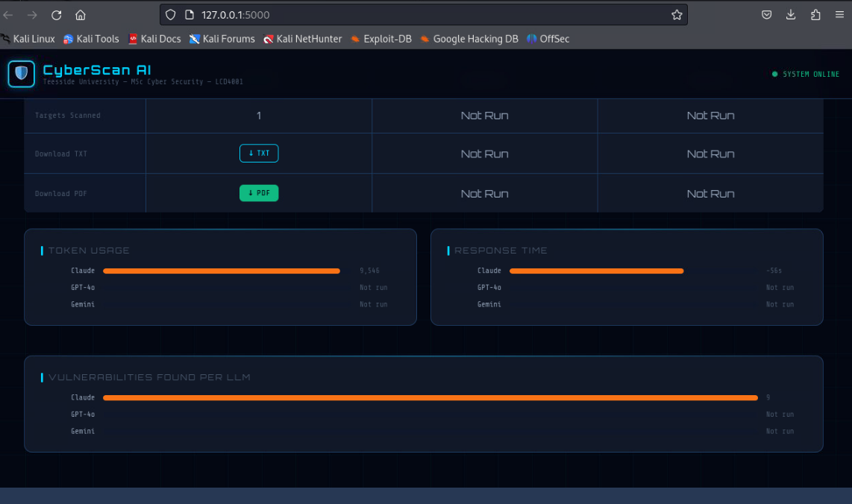Go back to the previous page

click(8, 15)
